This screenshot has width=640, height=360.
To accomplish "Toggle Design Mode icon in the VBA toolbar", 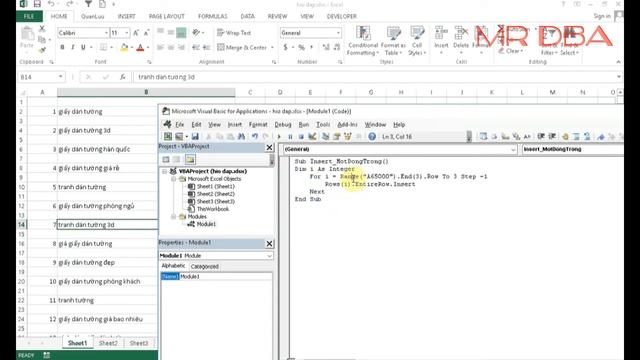I will tap(312, 136).
